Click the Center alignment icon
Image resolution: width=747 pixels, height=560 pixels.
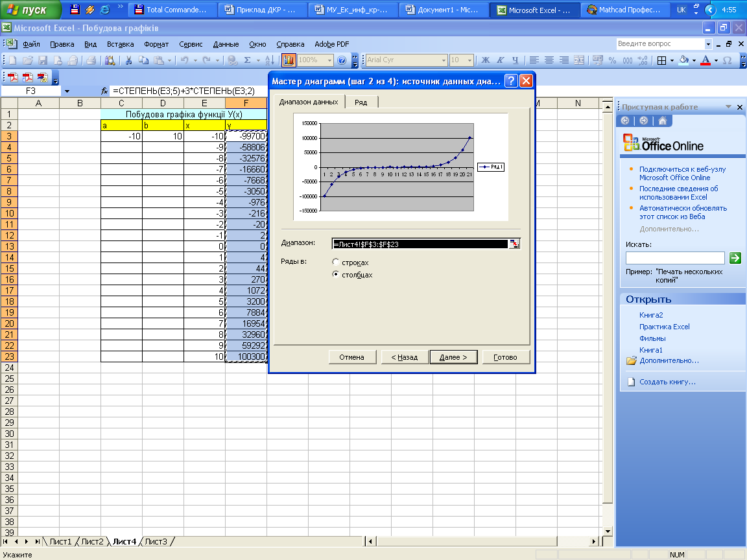pos(549,60)
